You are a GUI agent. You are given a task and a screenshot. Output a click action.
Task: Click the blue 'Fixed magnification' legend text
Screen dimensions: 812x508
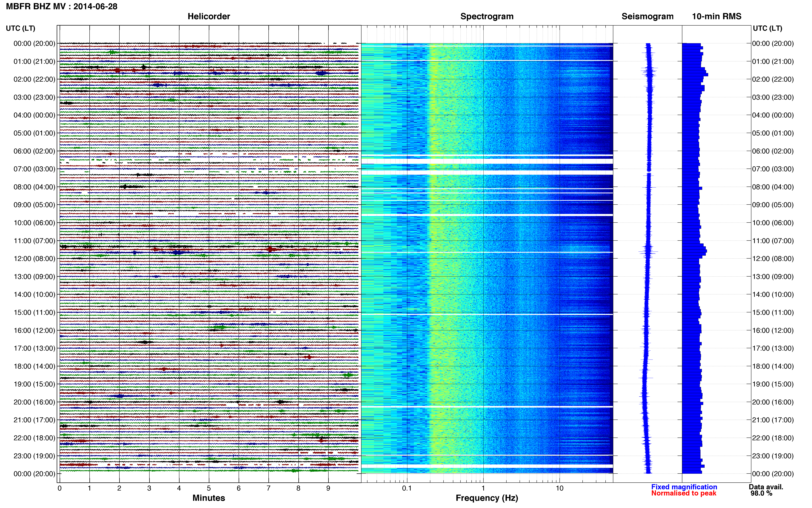tap(684, 487)
